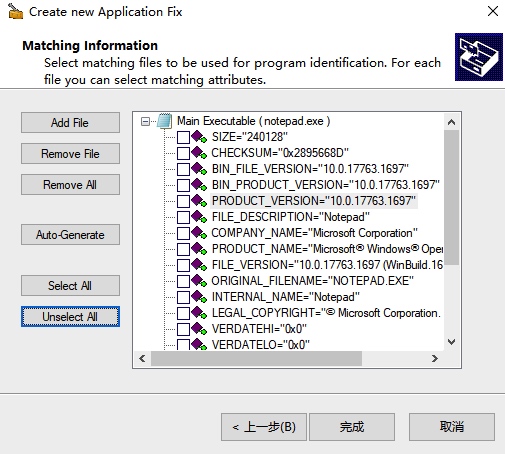Cancel the wizard with 取消 button
The height and width of the screenshot is (454, 505).
pyautogui.click(x=452, y=427)
